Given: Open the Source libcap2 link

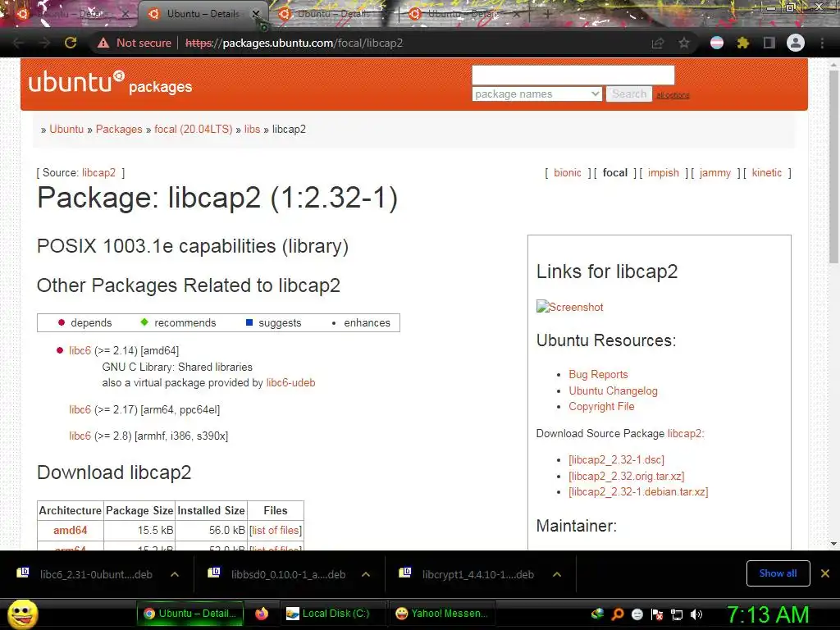Looking at the screenshot, I should 98,172.
